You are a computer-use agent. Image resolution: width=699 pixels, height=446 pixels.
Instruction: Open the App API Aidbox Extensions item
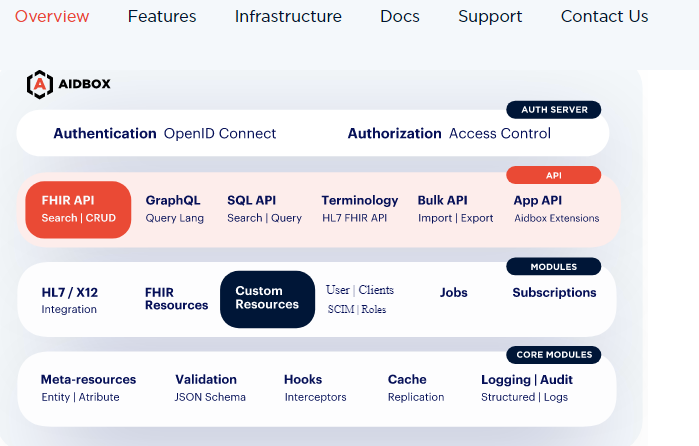pos(556,209)
